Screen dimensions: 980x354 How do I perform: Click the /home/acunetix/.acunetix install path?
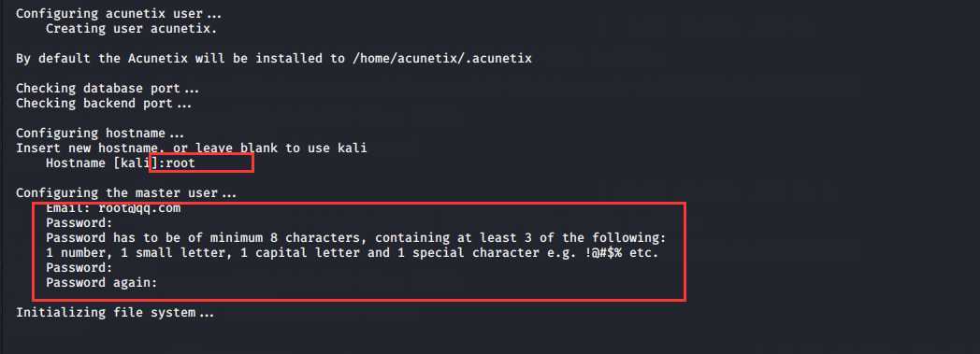click(x=441, y=59)
